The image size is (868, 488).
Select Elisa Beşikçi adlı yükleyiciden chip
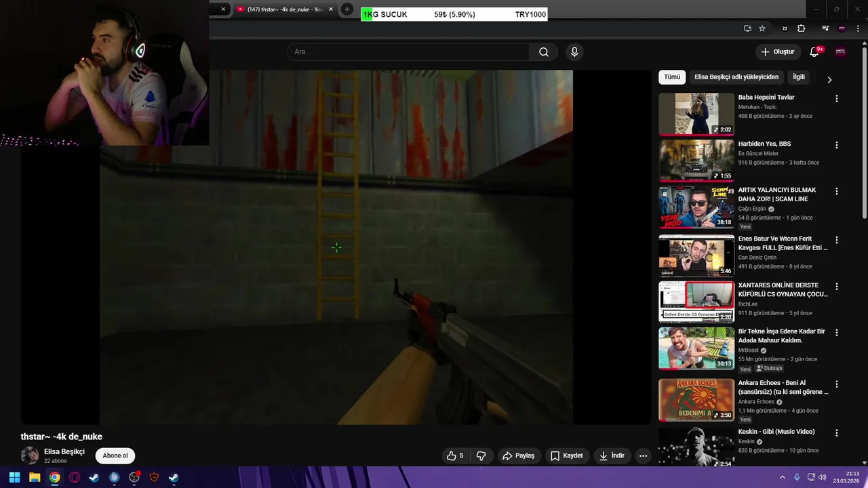point(736,77)
